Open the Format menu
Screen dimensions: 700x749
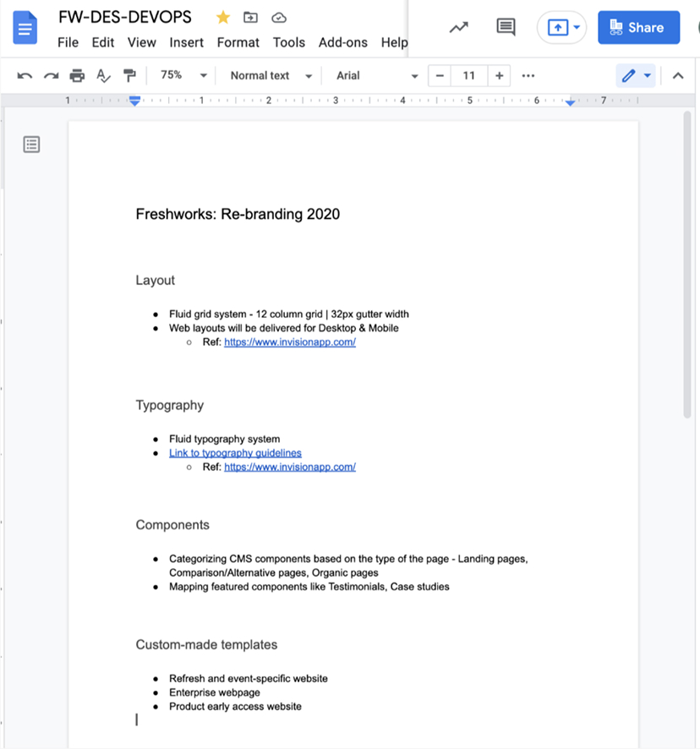(238, 42)
